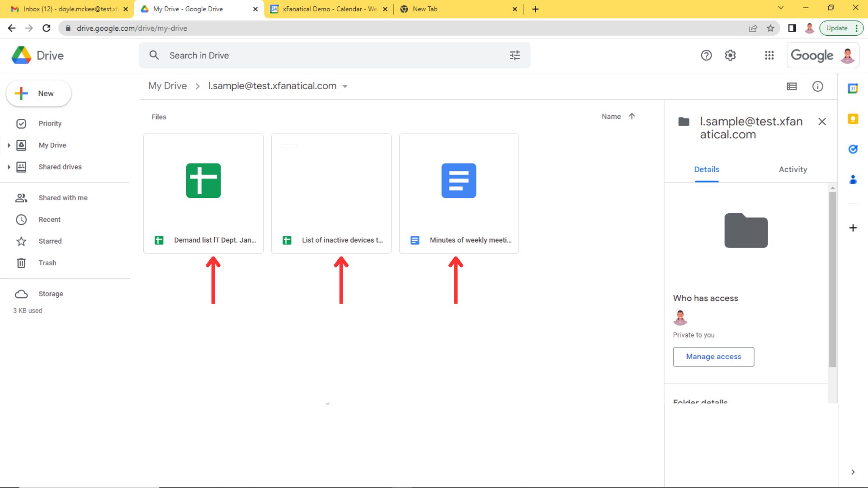
Task: Click the New button to create a file
Action: [x=38, y=94]
